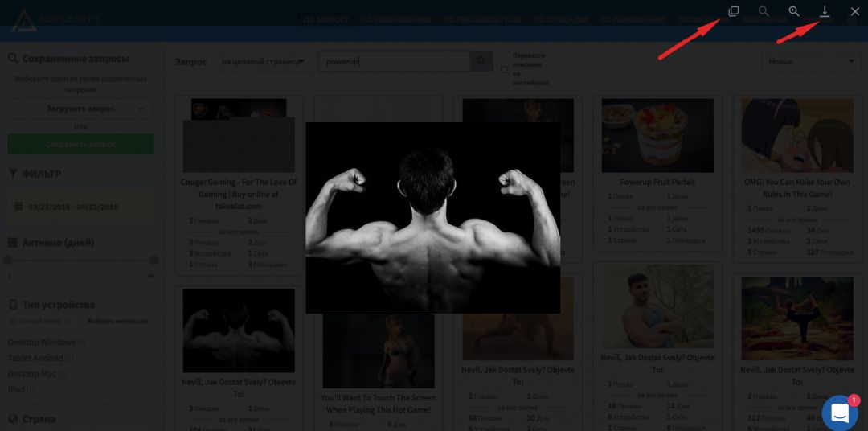Open the ПО ИЗОБРАЖЕНИЮ tab

(x=395, y=20)
